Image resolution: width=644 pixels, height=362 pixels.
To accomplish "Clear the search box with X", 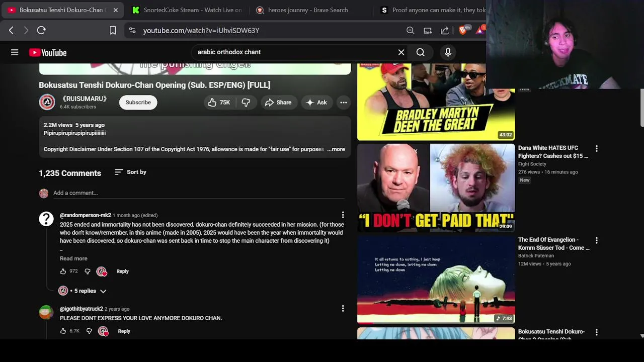I will click(x=401, y=52).
